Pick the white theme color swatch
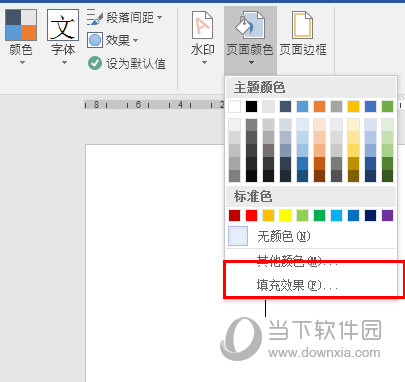This screenshot has height=382, width=405. point(235,107)
